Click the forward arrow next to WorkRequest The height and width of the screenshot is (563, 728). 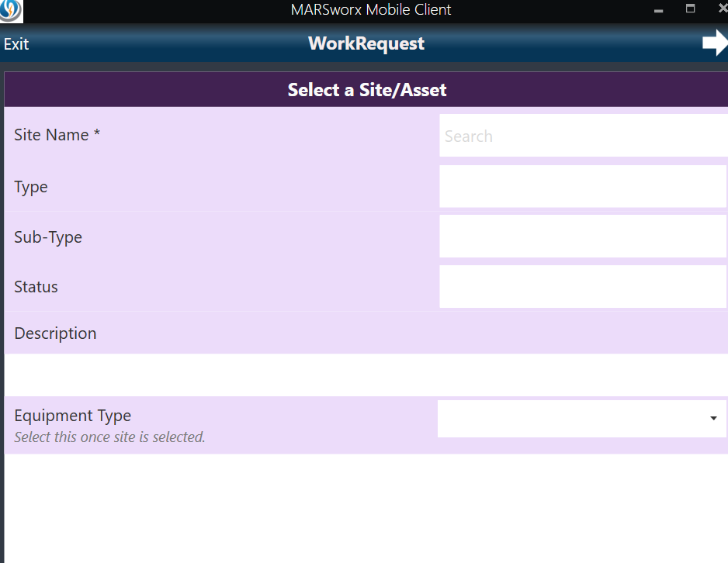click(x=715, y=43)
